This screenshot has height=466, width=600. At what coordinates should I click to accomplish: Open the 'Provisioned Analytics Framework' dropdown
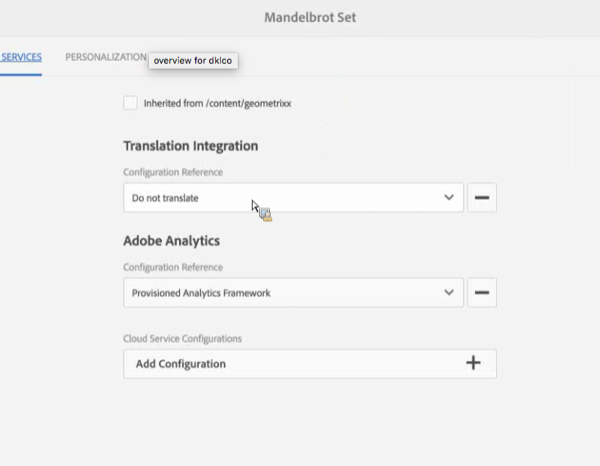click(x=293, y=292)
